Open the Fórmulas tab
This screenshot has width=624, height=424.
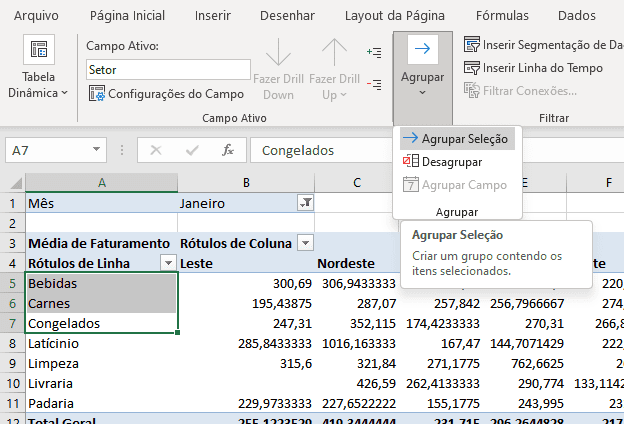pyautogui.click(x=502, y=16)
